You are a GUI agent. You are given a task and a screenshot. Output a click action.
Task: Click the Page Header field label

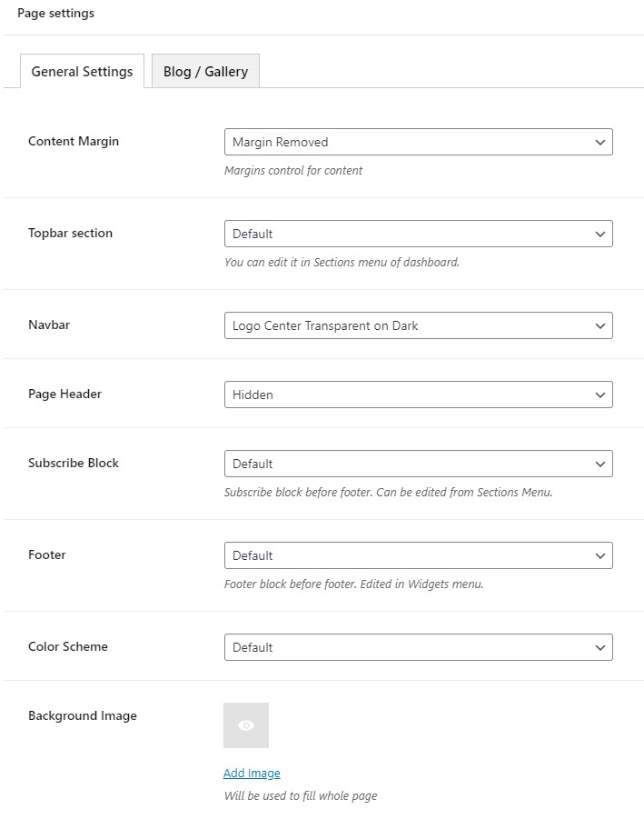point(64,394)
